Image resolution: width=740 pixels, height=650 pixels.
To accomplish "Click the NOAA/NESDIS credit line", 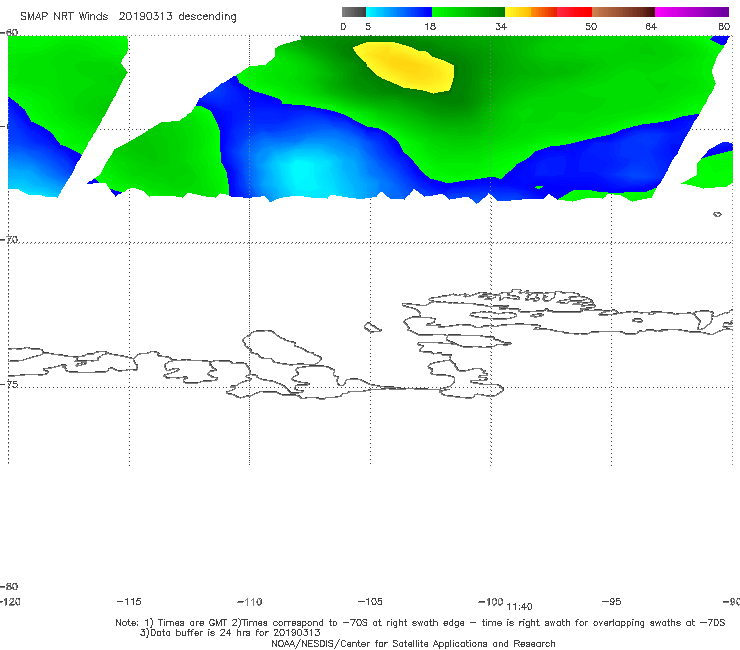I will (x=413, y=643).
